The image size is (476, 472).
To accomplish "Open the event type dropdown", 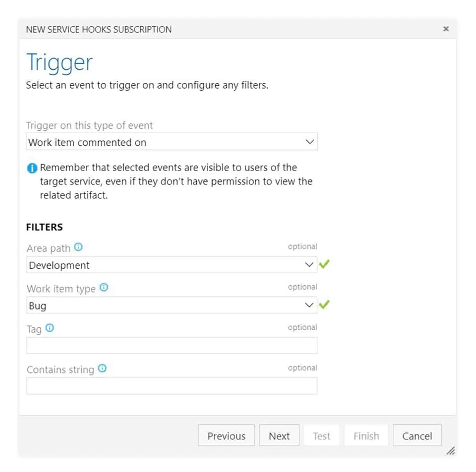I will 172,142.
